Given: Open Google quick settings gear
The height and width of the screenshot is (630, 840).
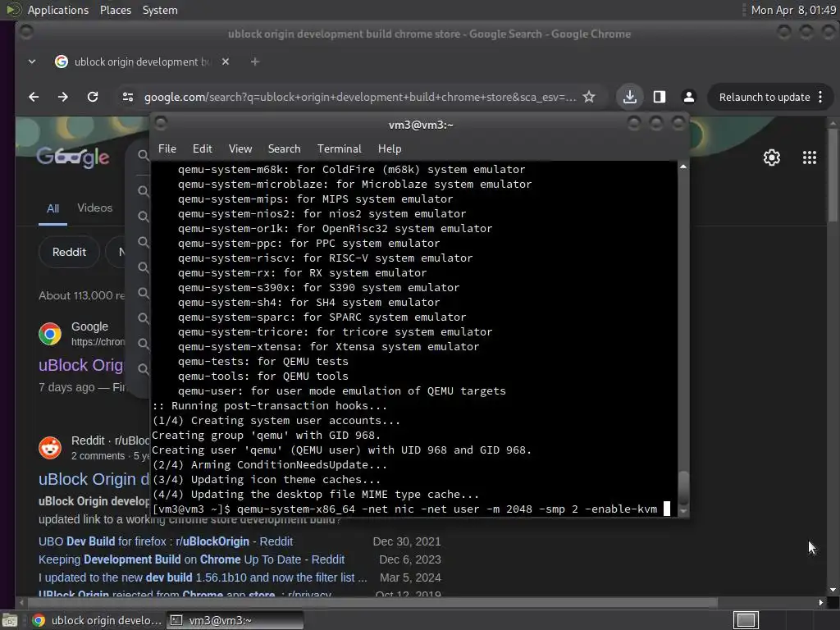Looking at the screenshot, I should coord(771,157).
